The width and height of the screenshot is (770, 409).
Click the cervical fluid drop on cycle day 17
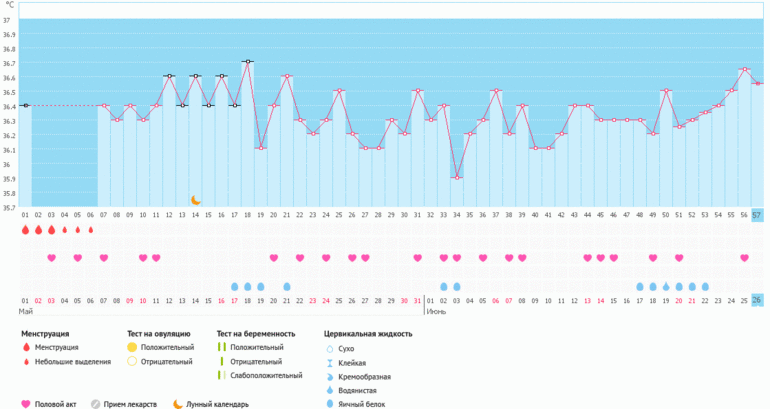pyautogui.click(x=235, y=286)
